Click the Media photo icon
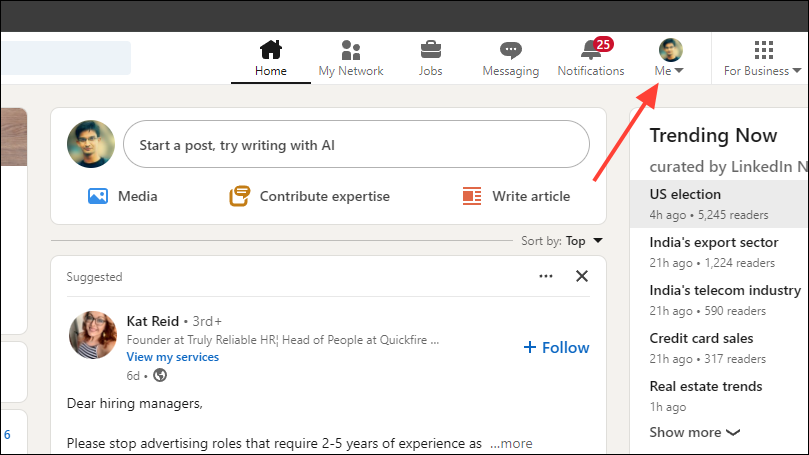This screenshot has height=455, width=809. pyautogui.click(x=98, y=196)
